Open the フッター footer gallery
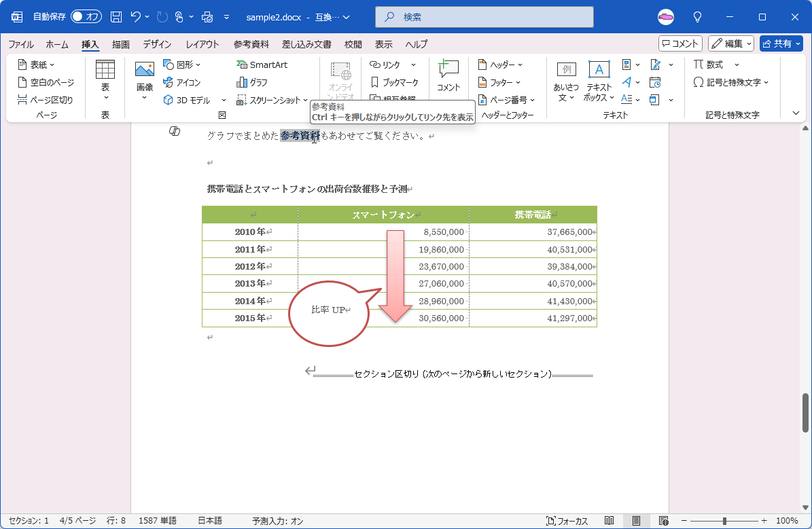812x529 pixels. 499,82
